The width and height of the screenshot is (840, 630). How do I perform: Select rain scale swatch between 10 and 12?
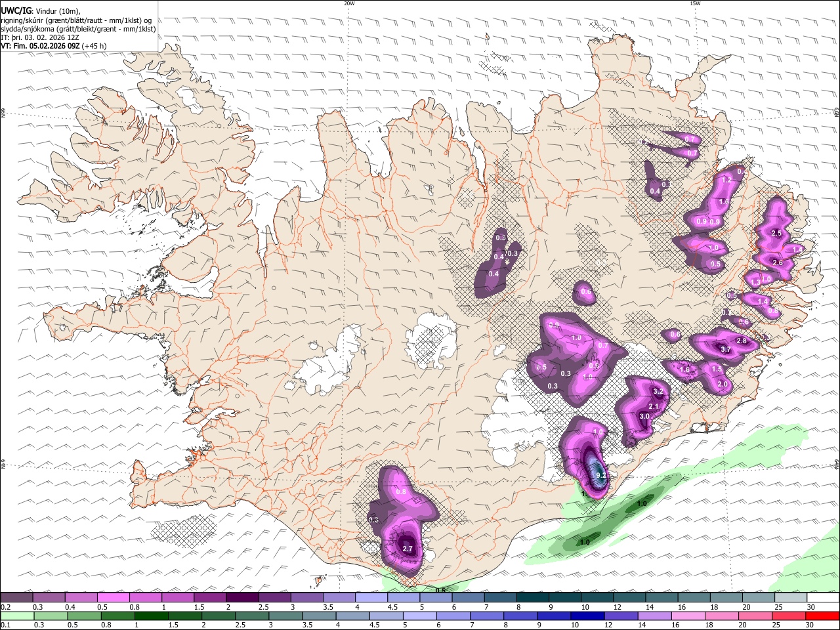click(x=587, y=616)
